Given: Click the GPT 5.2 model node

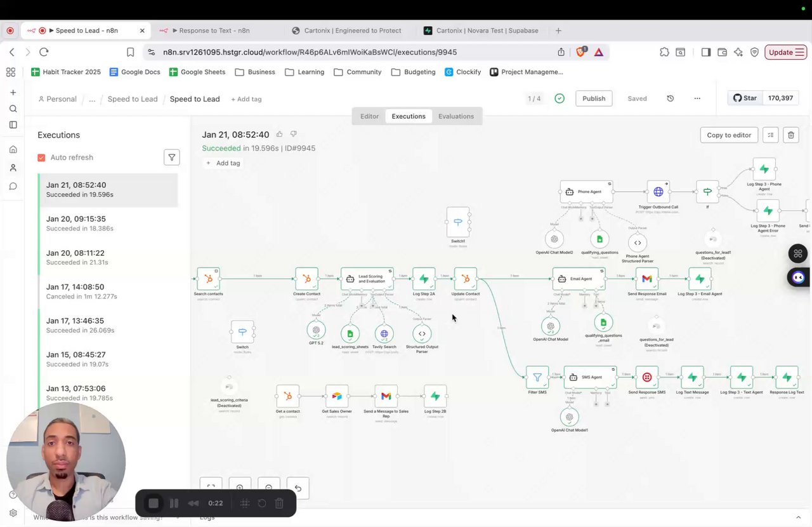Looking at the screenshot, I should (316, 330).
